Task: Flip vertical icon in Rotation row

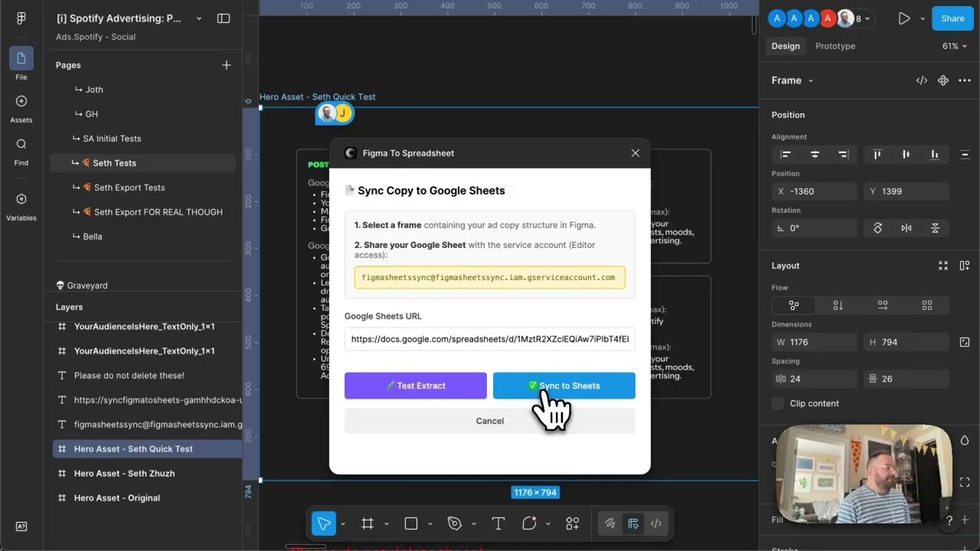Action: point(935,228)
